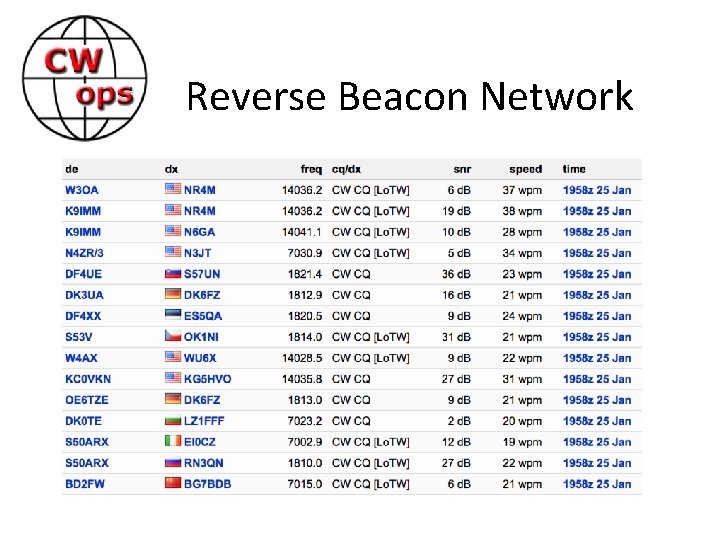
Task: Click the 'dx' column header
Action: [171, 169]
